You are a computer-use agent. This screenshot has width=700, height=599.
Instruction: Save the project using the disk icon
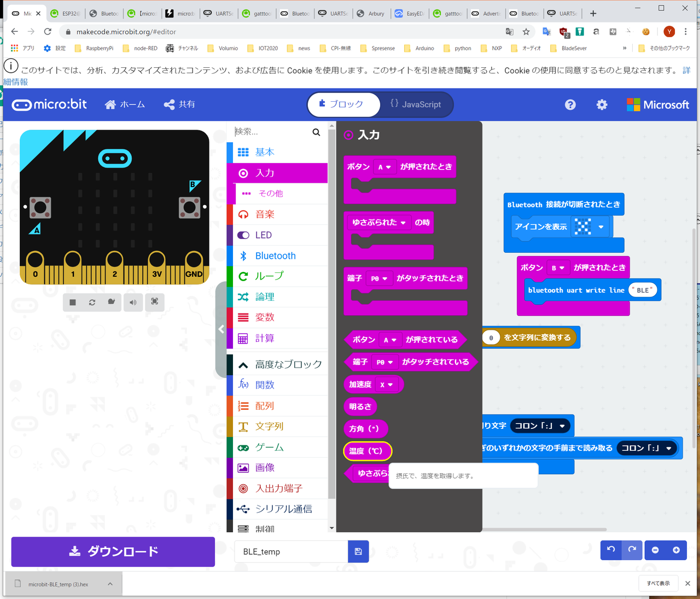point(358,551)
